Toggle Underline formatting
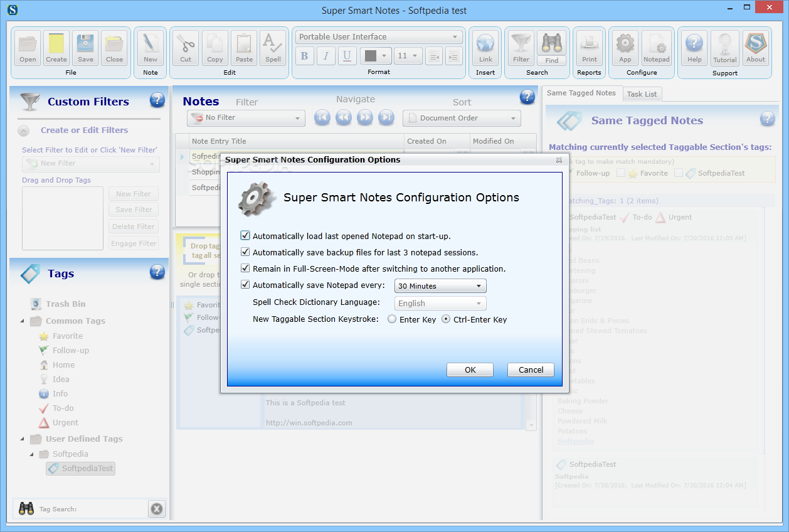The height and width of the screenshot is (532, 789). (x=347, y=56)
